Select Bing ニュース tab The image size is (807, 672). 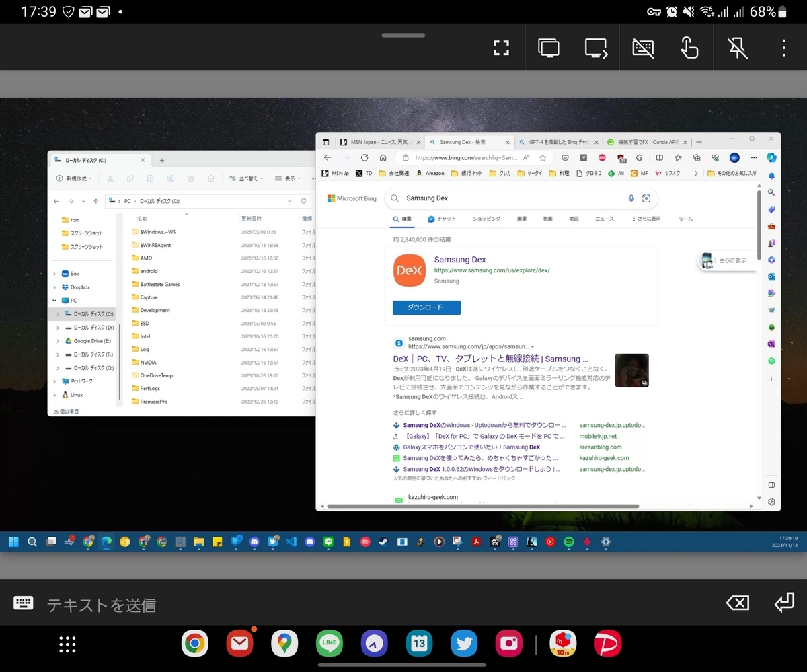point(605,219)
